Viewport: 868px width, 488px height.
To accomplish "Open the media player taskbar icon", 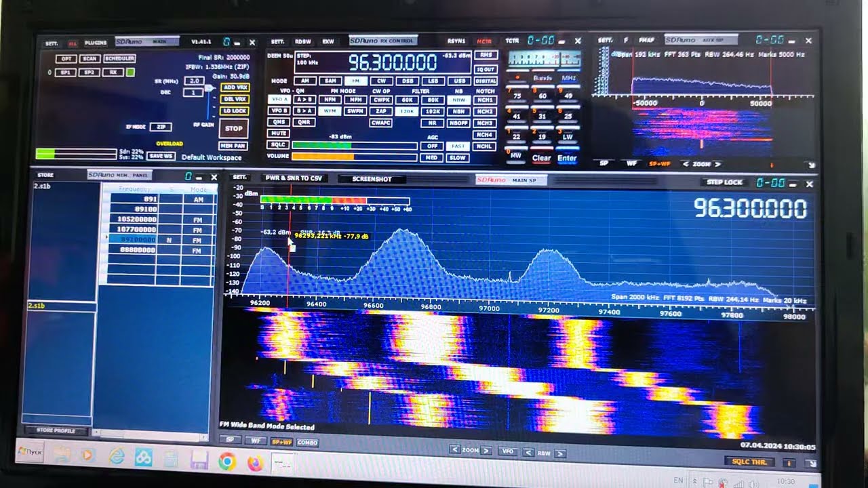I will (x=87, y=455).
